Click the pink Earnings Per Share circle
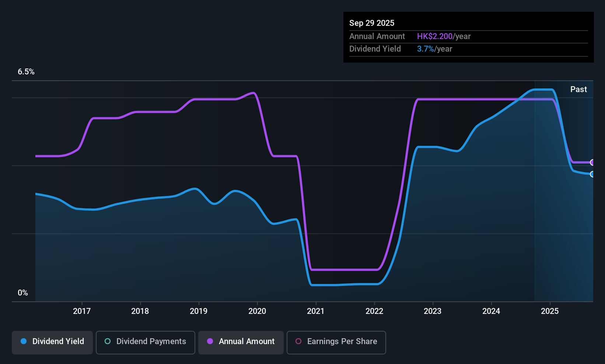The width and height of the screenshot is (605, 364). [298, 342]
